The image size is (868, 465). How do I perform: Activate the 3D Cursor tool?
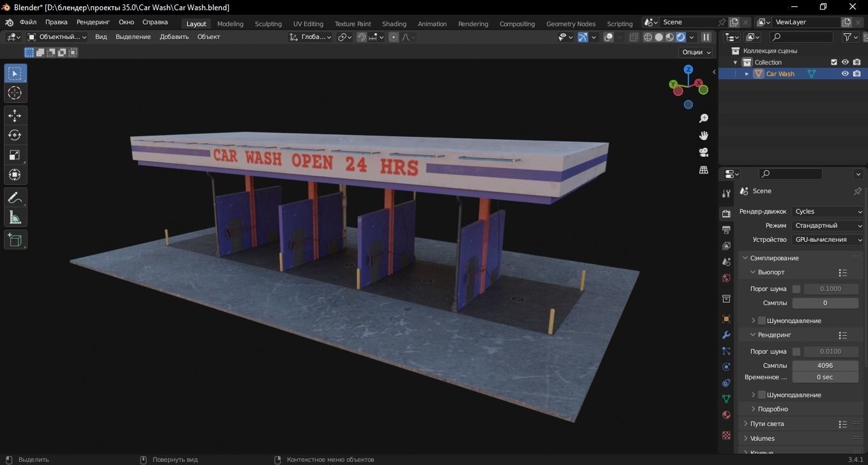15,93
